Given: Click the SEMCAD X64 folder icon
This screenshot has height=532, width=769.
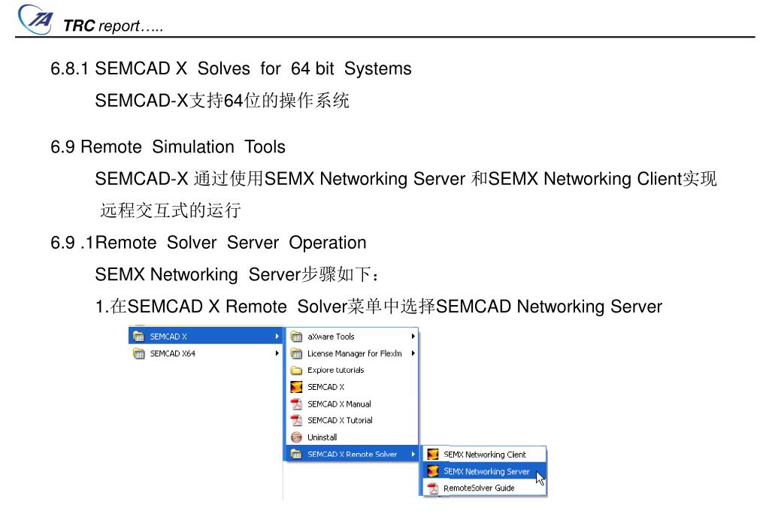Looking at the screenshot, I should (139, 353).
